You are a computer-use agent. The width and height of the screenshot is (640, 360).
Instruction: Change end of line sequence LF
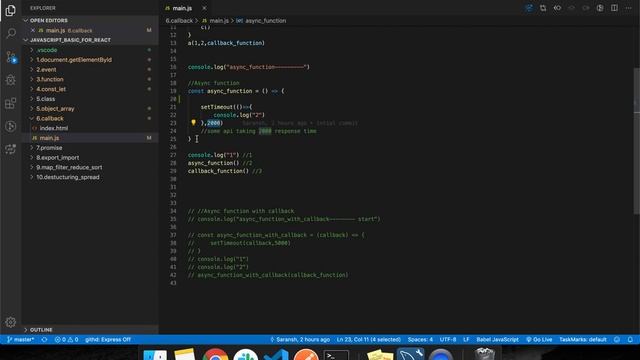(x=466, y=340)
